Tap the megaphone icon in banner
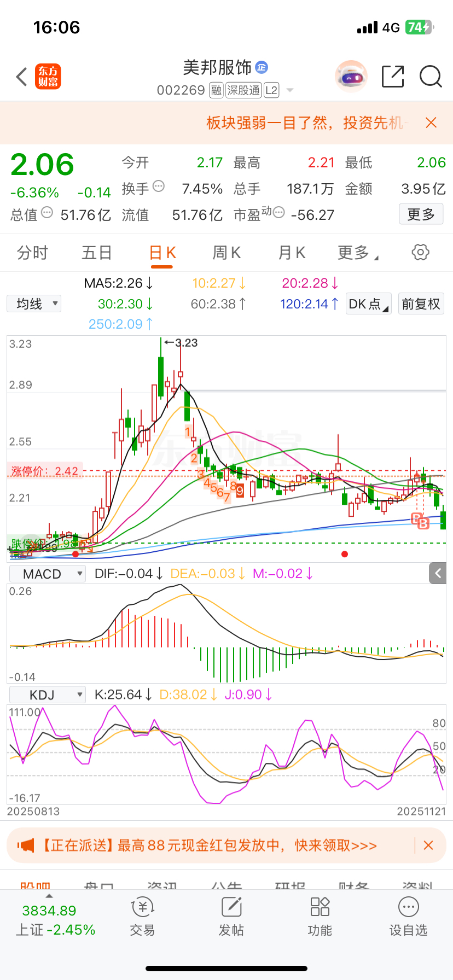 [x=26, y=845]
